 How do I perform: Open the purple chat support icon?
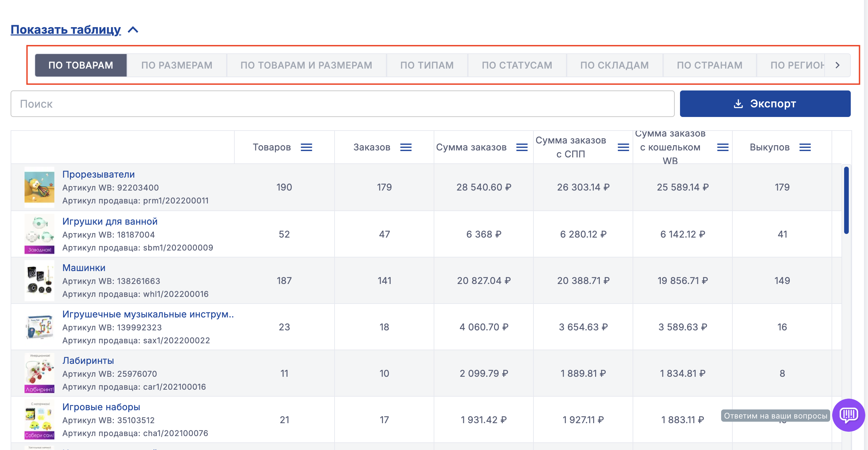(x=848, y=415)
